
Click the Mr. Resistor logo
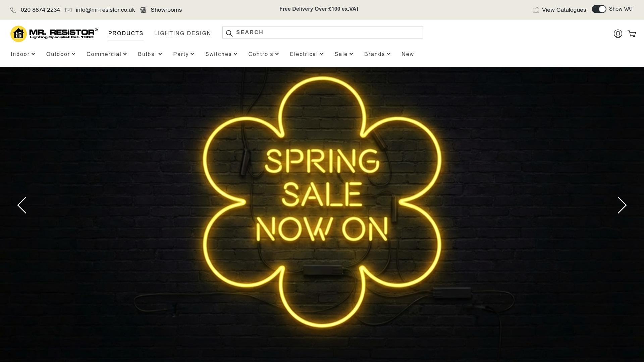click(x=53, y=34)
